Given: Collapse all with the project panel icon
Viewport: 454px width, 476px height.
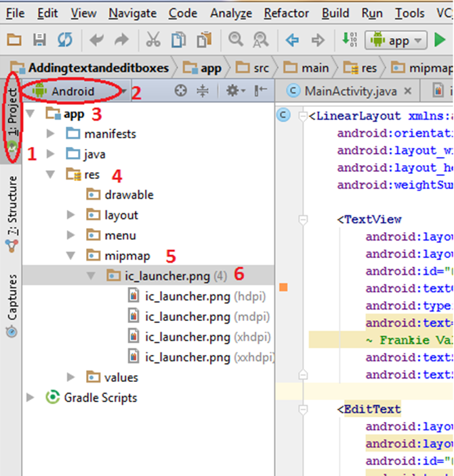Looking at the screenshot, I should pos(203,91).
